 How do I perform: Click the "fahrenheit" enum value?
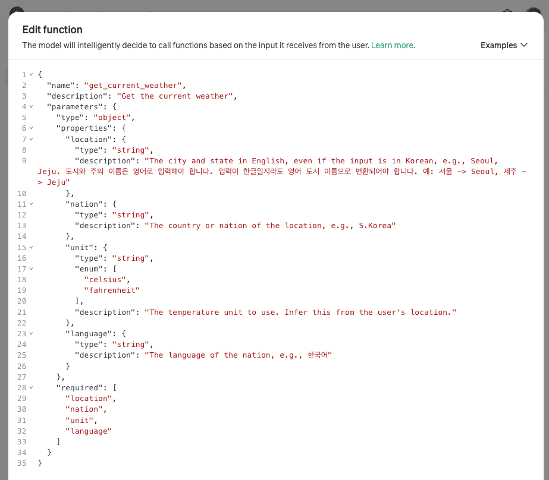[x=112, y=290]
